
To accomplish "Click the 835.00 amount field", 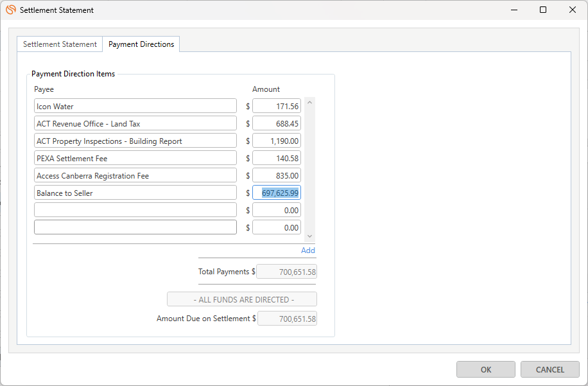I will [x=277, y=176].
